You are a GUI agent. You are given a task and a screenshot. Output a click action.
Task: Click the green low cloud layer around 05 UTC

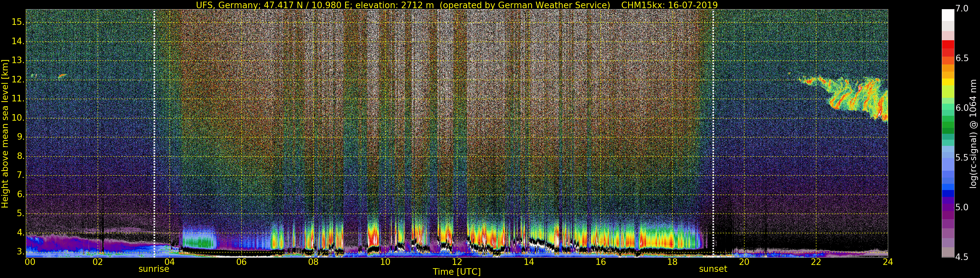tap(198, 242)
